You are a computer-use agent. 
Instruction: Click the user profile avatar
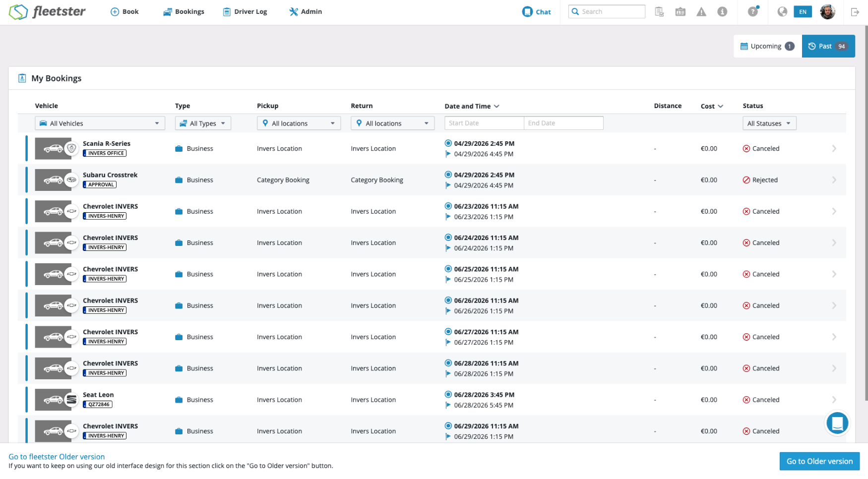click(x=827, y=12)
